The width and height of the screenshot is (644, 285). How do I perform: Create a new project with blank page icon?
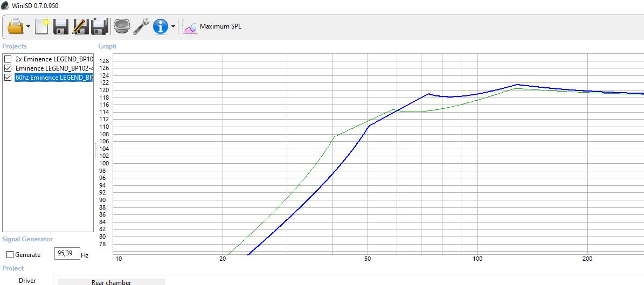(41, 27)
